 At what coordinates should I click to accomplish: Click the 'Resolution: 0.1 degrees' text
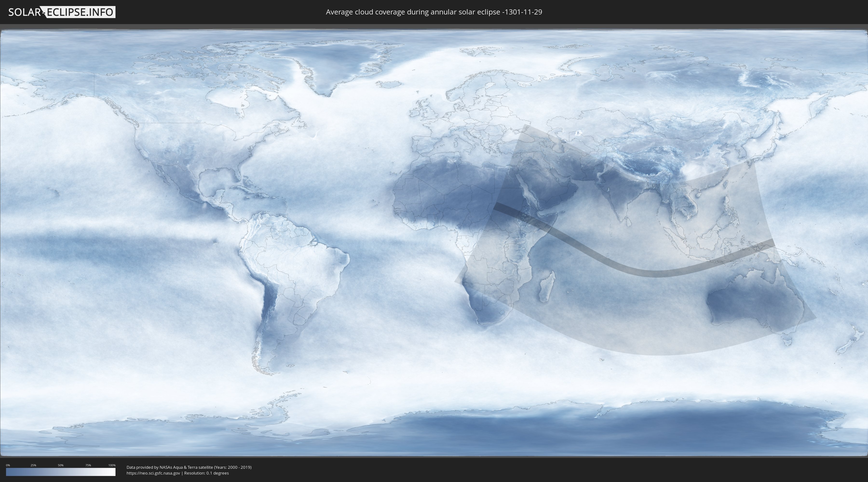click(x=206, y=473)
